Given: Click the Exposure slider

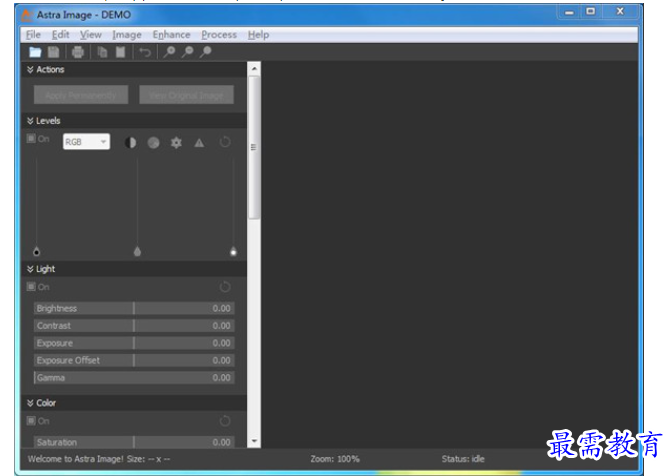Looking at the screenshot, I should pyautogui.click(x=134, y=343).
